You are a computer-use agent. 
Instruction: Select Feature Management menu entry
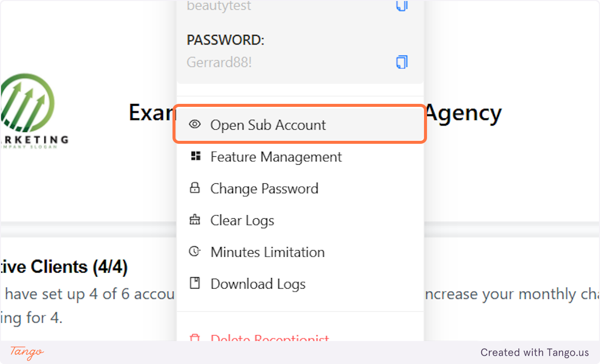click(x=299, y=156)
